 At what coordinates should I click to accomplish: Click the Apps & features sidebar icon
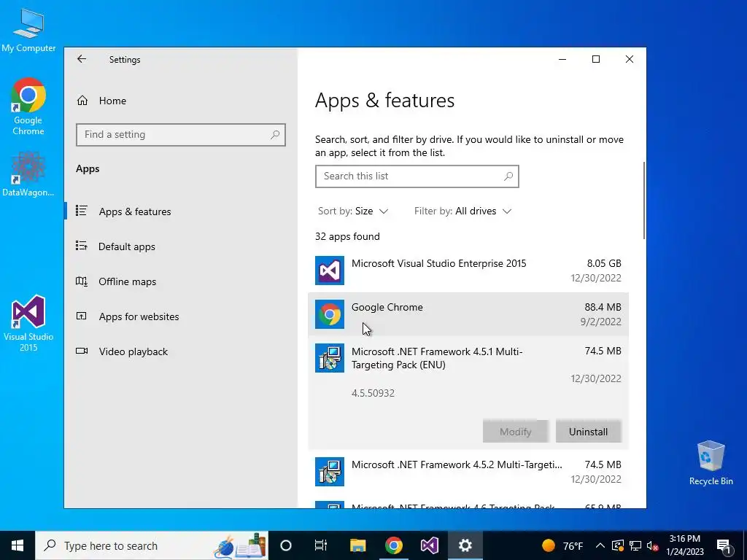(x=82, y=211)
